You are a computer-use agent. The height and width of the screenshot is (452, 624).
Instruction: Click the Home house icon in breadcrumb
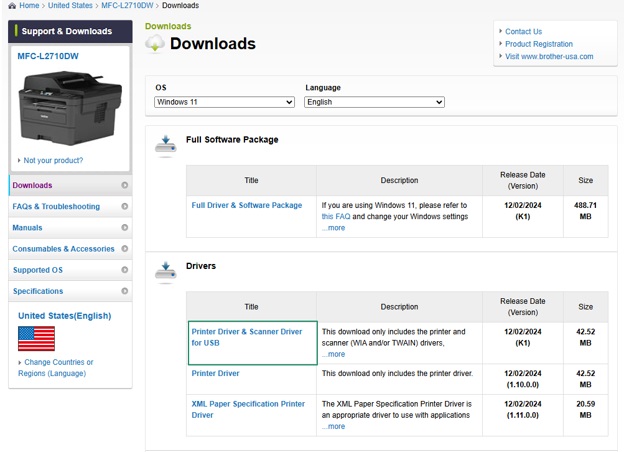pos(12,6)
